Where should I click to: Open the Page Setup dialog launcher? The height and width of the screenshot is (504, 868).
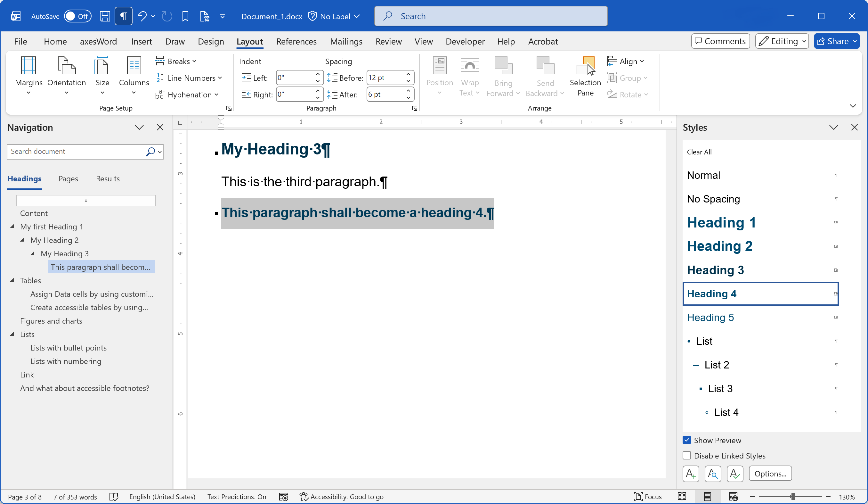(x=229, y=108)
